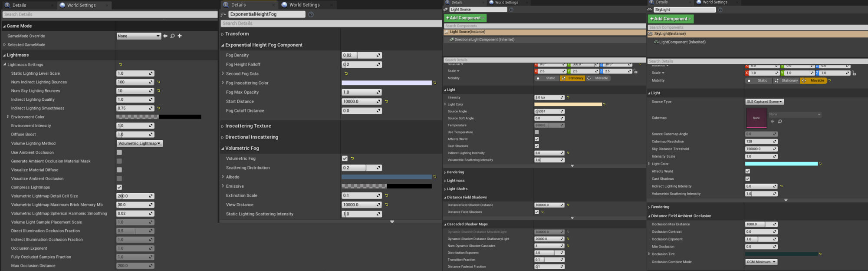Open World Settings tab in ExponentialHeightFog panel
The height and width of the screenshot is (271, 868).
click(x=304, y=5)
